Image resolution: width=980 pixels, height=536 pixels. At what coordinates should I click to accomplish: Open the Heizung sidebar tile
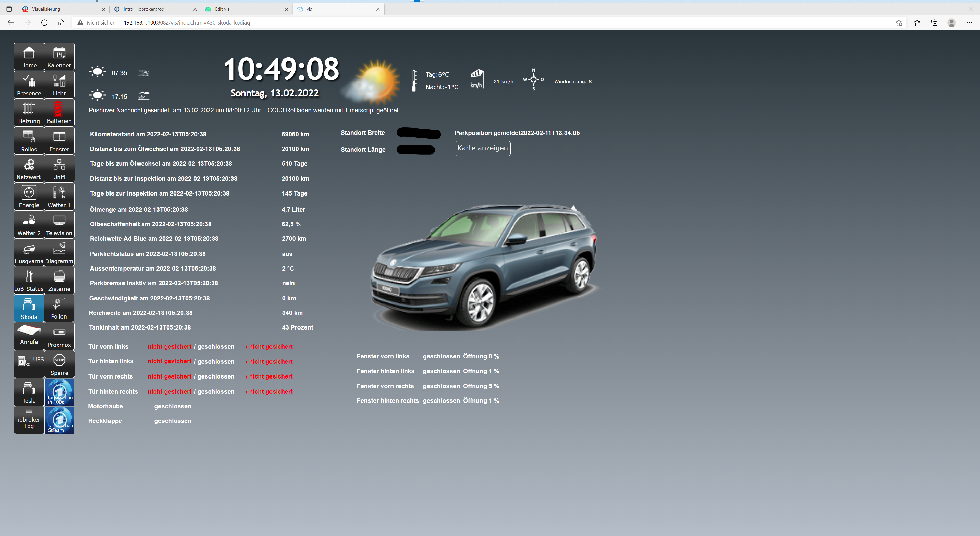click(29, 113)
